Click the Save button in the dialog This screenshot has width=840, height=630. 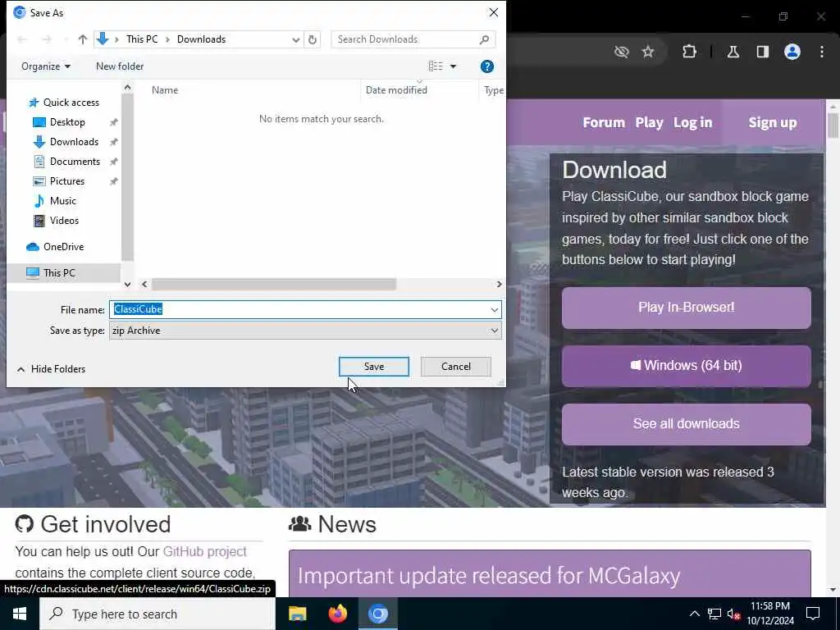[373, 367]
